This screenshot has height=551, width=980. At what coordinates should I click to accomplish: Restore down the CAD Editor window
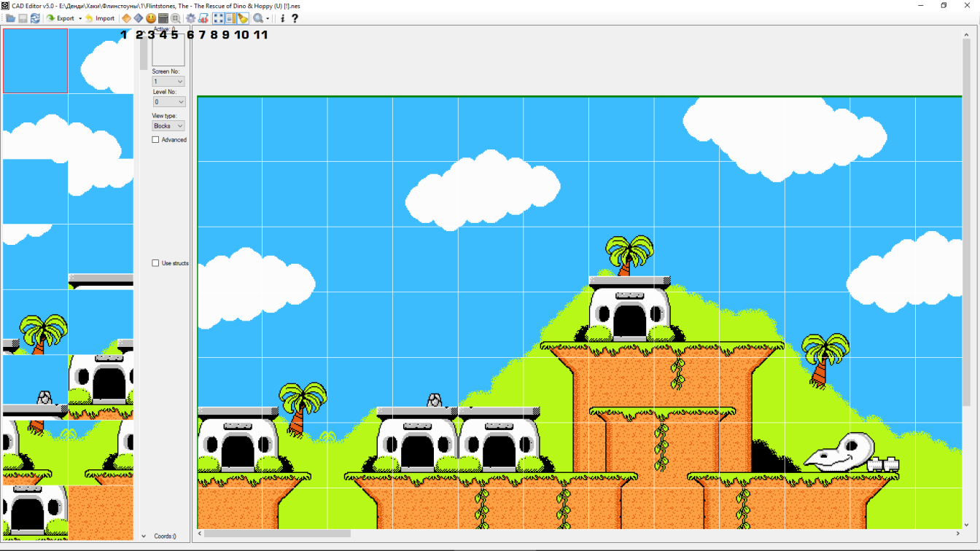pos(944,5)
